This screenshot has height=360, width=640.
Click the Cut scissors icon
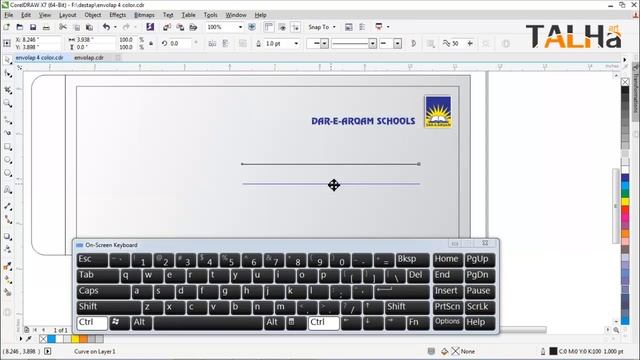(x=63, y=27)
